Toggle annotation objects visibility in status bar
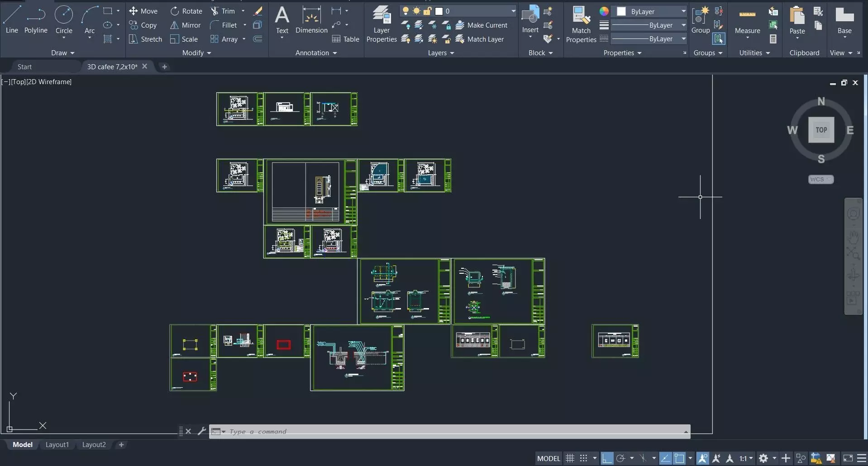This screenshot has width=868, height=466. pos(703,458)
